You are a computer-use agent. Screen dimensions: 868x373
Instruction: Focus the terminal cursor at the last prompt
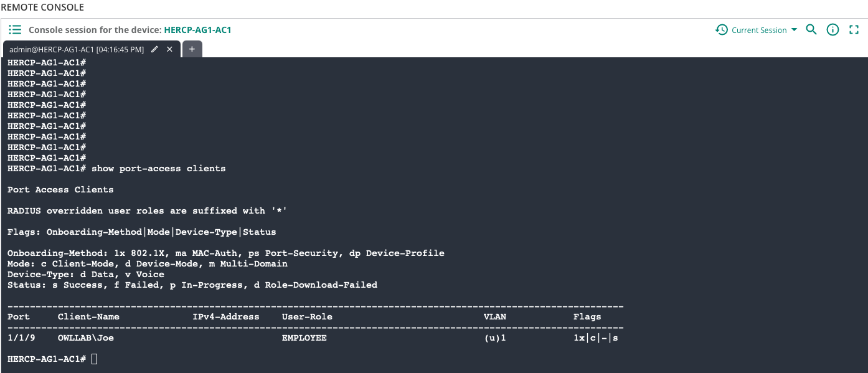coord(94,359)
